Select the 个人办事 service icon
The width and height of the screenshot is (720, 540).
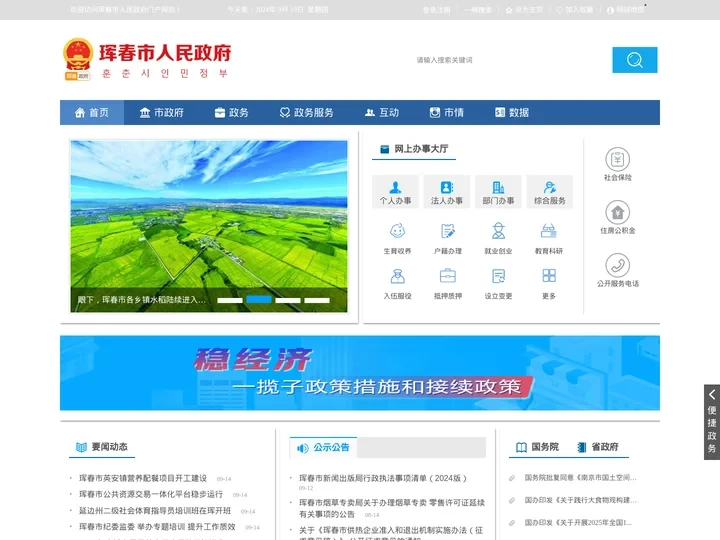(x=395, y=192)
